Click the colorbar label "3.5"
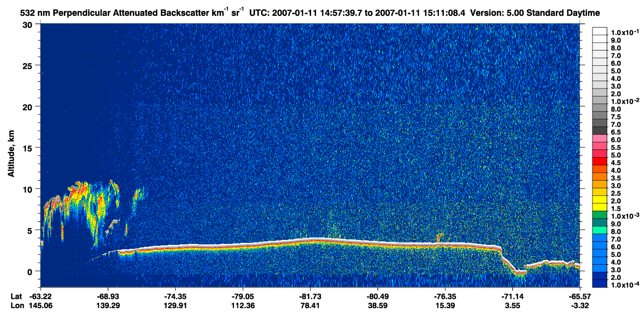This screenshot has height=330, width=644. (x=616, y=178)
